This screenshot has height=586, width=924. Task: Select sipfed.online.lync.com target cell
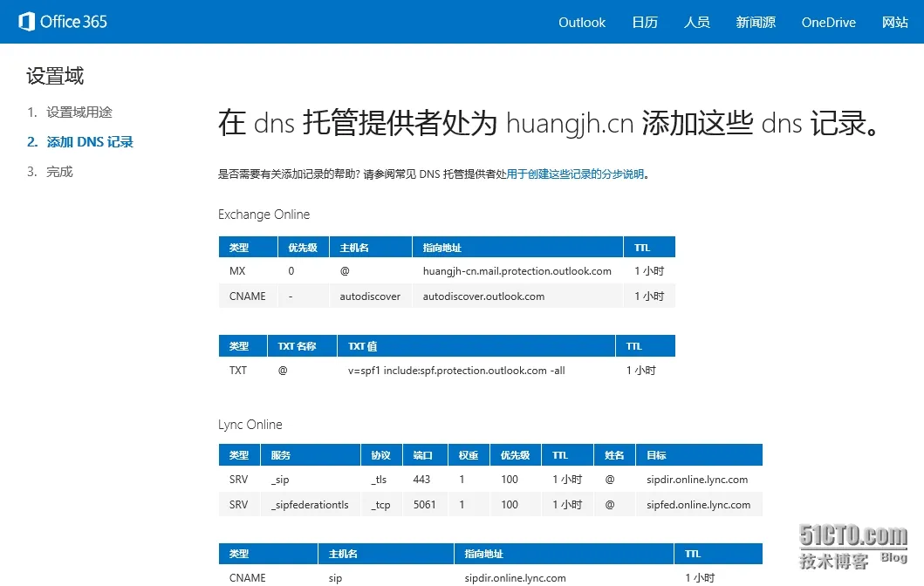coord(698,505)
